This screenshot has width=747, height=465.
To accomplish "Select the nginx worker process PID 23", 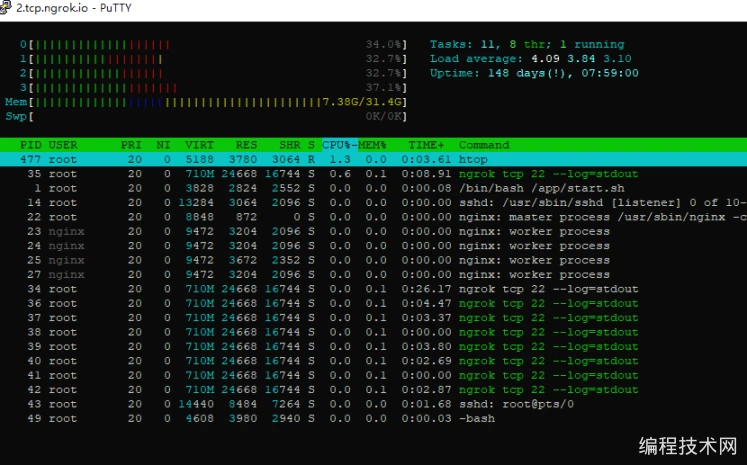I will coord(300,231).
